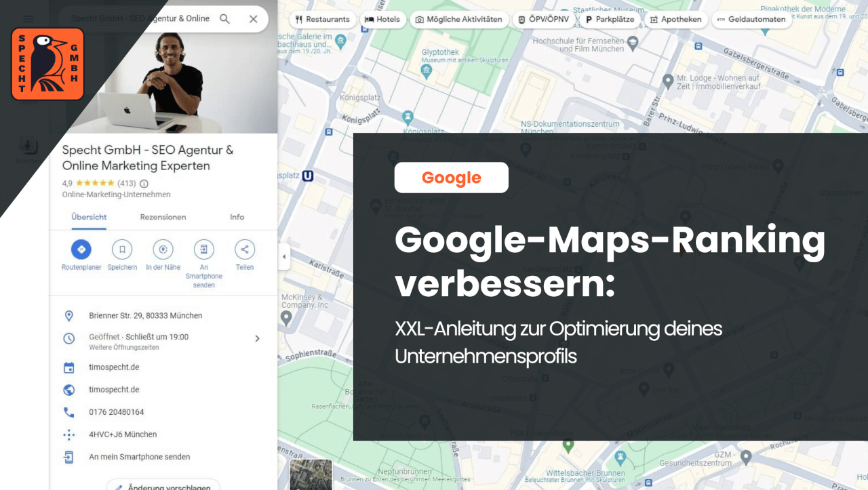Click the orange Google label badge
Viewport: 868px width, 490px height.
tap(451, 178)
